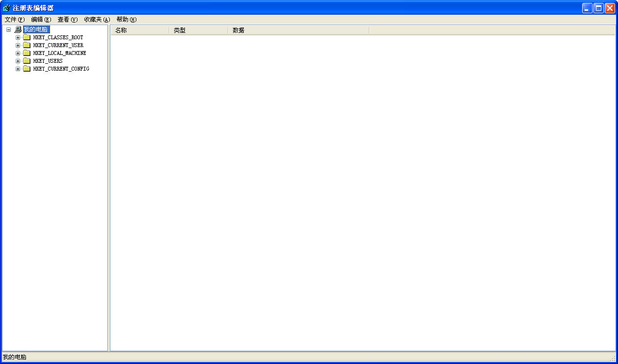This screenshot has width=618, height=364.
Task: Expand the HKEY_LOCAL_MACHINE key
Action: tap(18, 53)
